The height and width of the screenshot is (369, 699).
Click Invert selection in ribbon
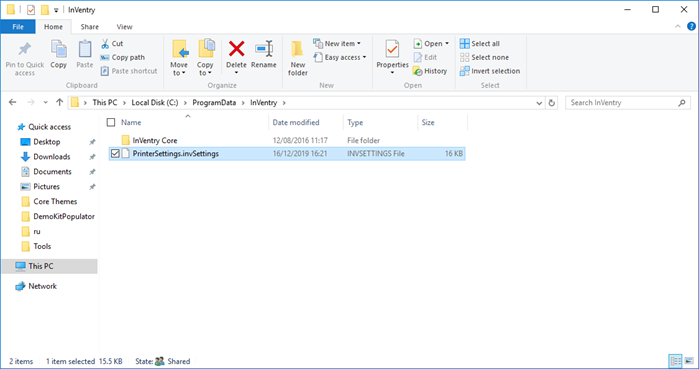click(x=490, y=71)
